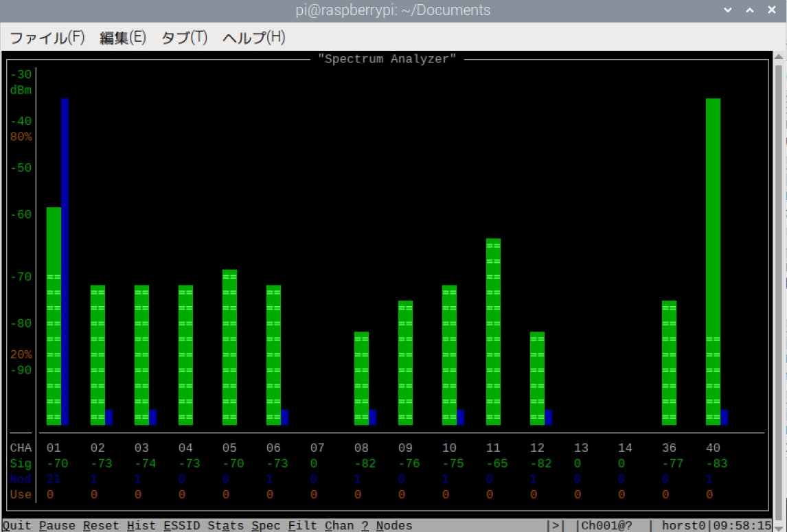Select the Spec spectrum view

coord(266,526)
